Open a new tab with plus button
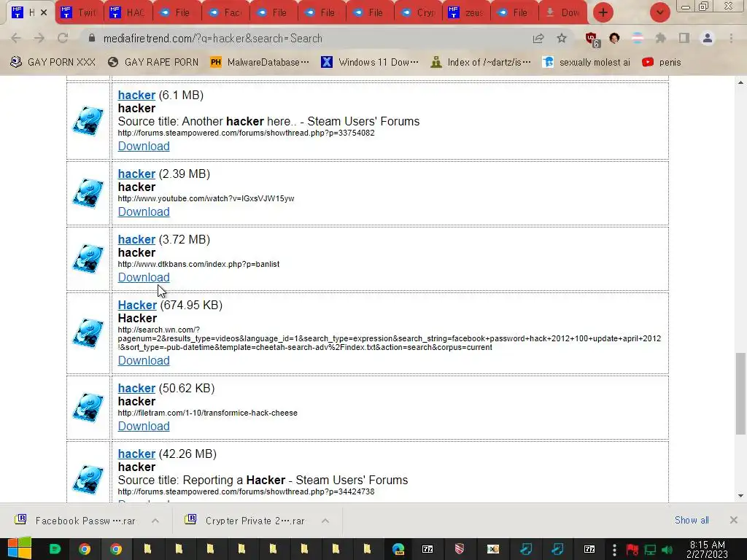This screenshot has height=560, width=747. point(603,12)
